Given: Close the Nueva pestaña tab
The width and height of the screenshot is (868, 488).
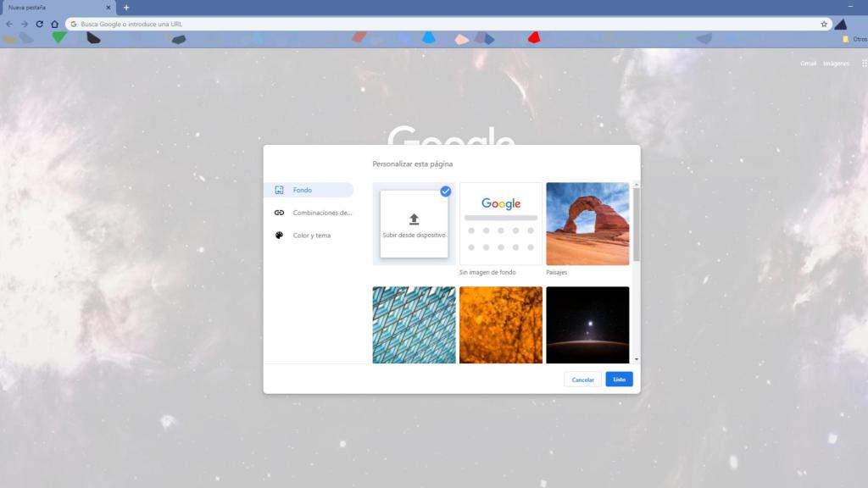Looking at the screenshot, I should click(x=108, y=8).
